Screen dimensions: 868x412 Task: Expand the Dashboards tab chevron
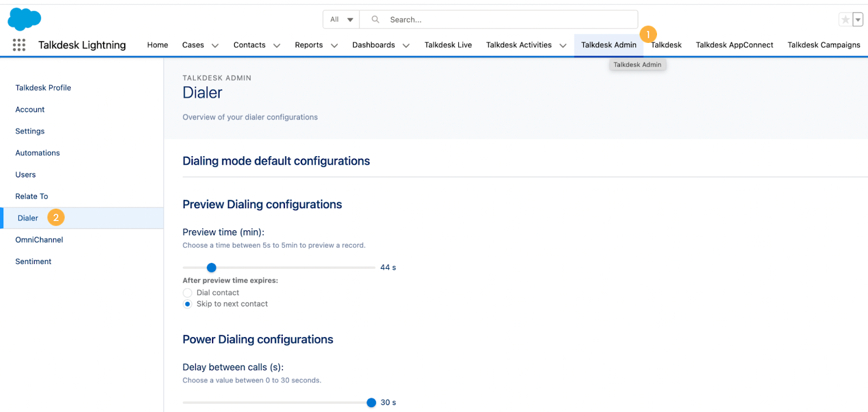(406, 46)
